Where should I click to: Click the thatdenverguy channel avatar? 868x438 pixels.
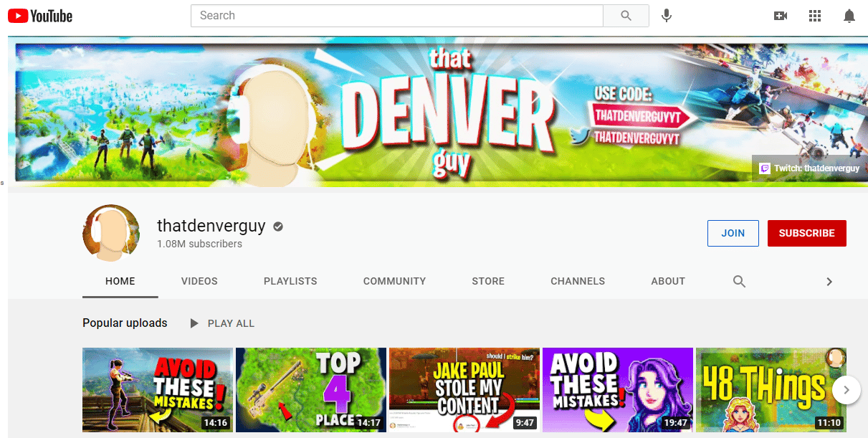[111, 233]
